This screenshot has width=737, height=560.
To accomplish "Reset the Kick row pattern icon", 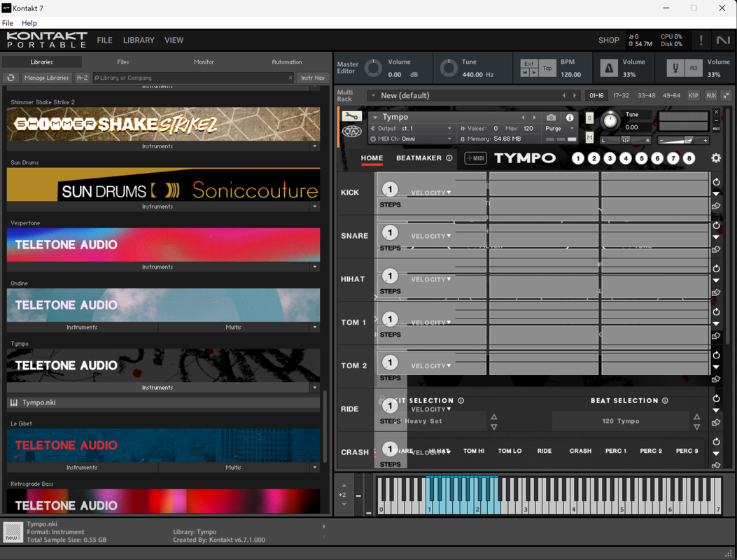I will click(716, 182).
